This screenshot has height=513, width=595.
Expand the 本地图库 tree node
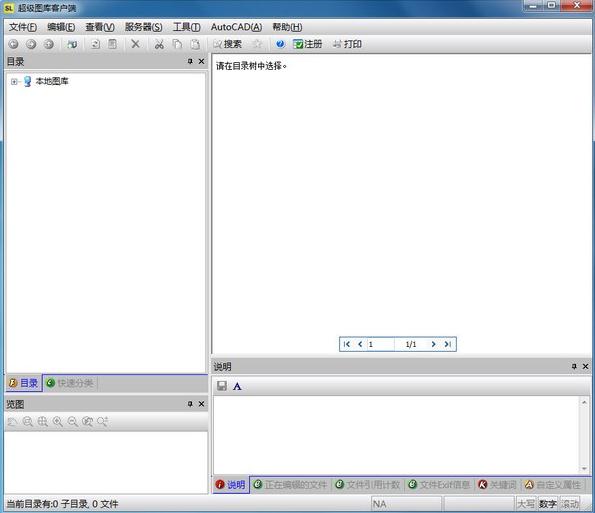pos(14,81)
